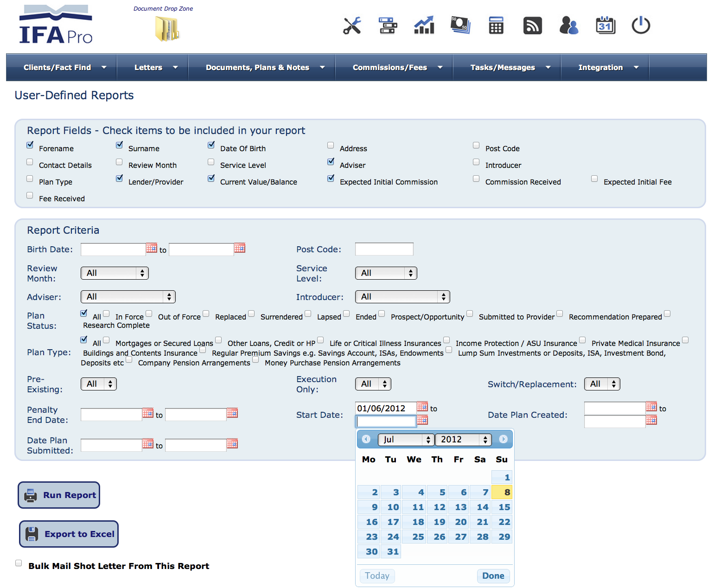Image resolution: width=714 pixels, height=588 pixels.
Task: Click the Document Drop Zone folder icon
Action: [167, 29]
